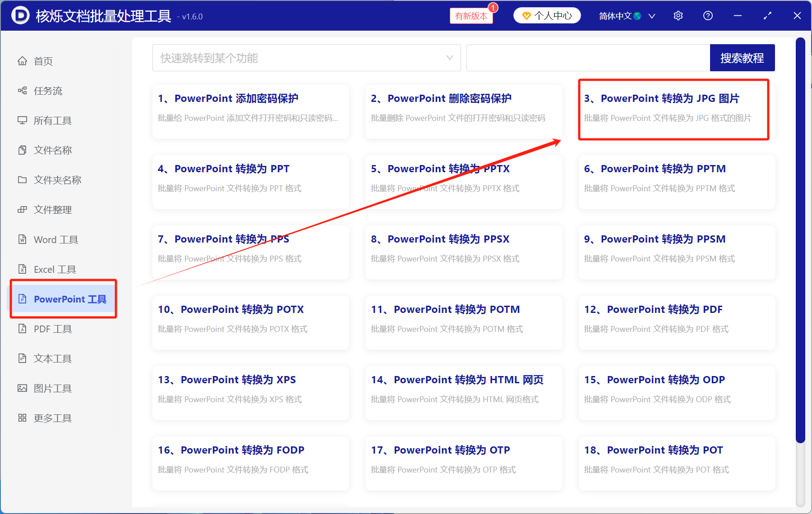Viewport: 812px width, 514px height.
Task: Click the home icon beside 首页
Action: [x=22, y=61]
